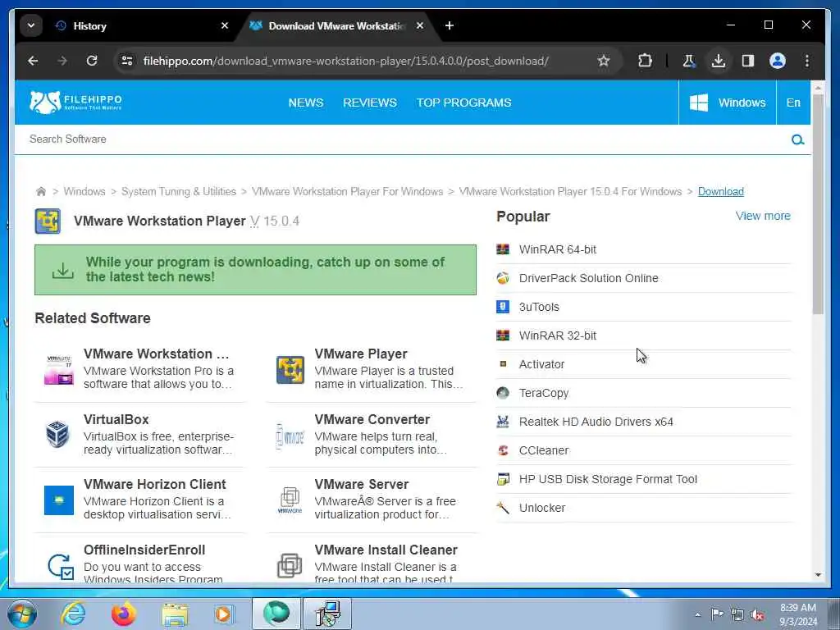This screenshot has width=840, height=630.
Task: Click the VMware Horizon Client icon
Action: point(59,500)
